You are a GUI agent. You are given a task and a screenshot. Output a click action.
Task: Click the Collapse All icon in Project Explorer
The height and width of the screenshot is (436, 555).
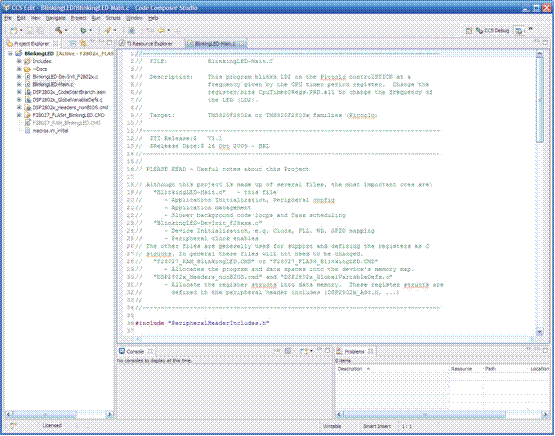tap(73, 43)
